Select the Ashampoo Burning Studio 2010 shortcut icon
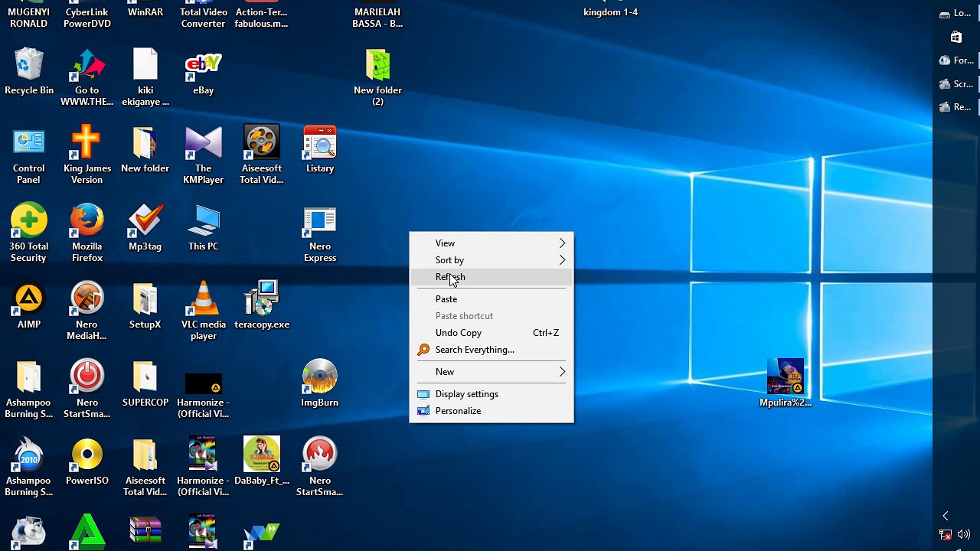 pyautogui.click(x=29, y=455)
